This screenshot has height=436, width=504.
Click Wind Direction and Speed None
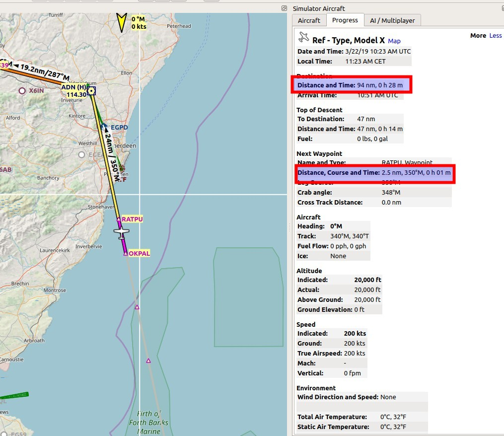click(388, 397)
